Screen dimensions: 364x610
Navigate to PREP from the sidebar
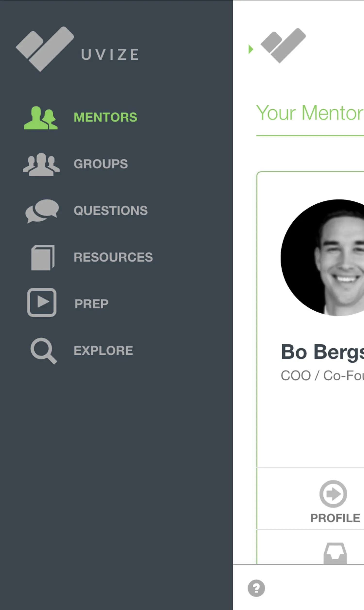click(x=91, y=304)
